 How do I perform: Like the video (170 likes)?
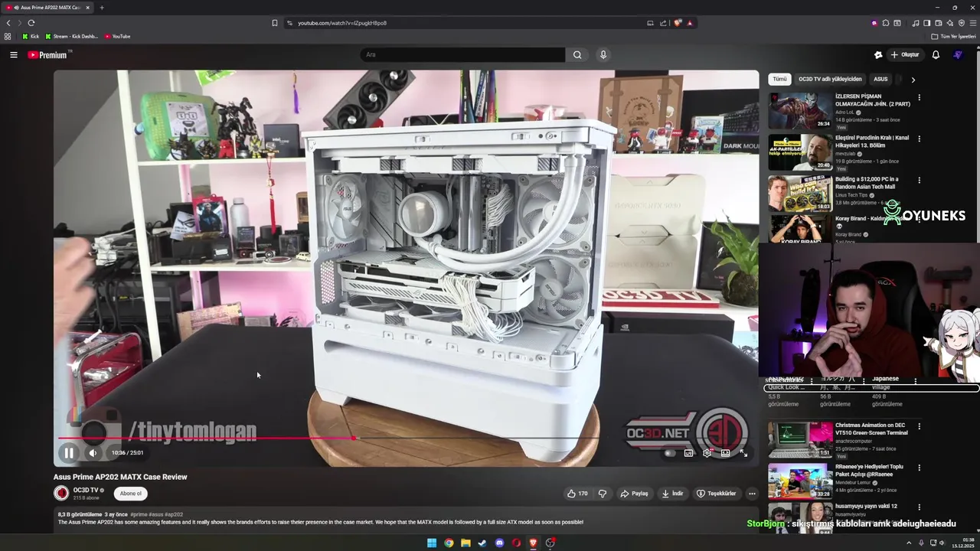coord(577,494)
